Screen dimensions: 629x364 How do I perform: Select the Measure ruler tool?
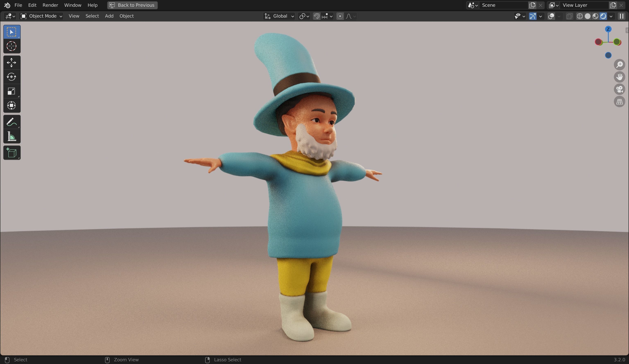(x=11, y=136)
